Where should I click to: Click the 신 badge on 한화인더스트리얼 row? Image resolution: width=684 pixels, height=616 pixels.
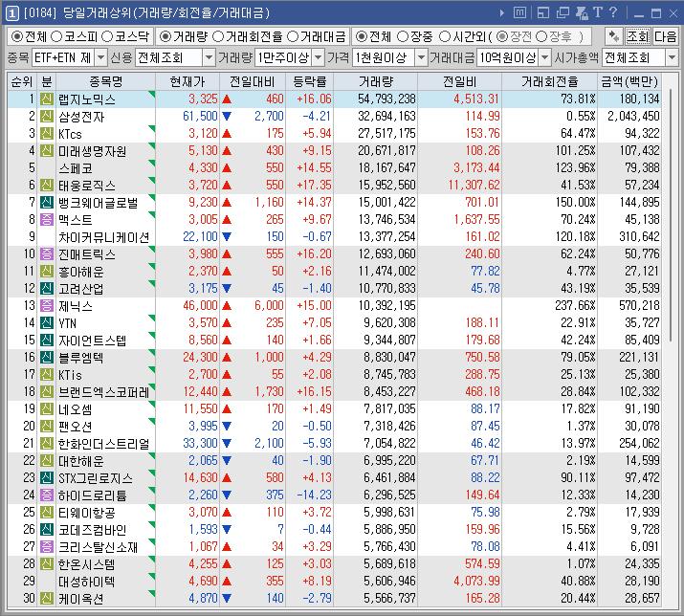pyautogui.click(x=47, y=443)
